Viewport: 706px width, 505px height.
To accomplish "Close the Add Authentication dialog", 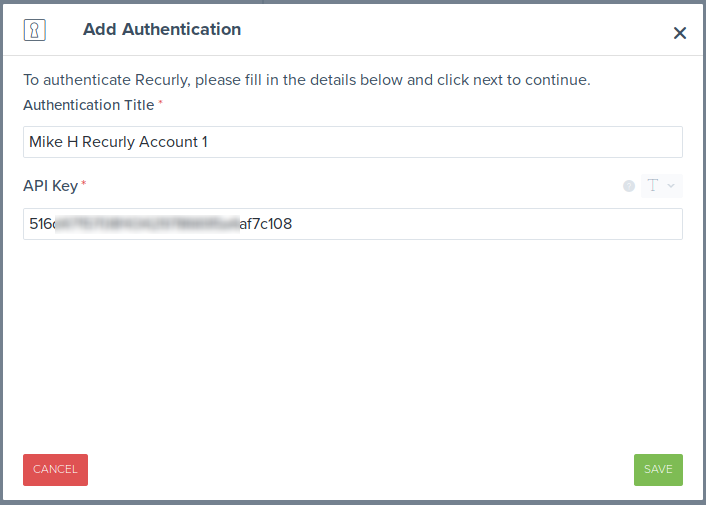I will pyautogui.click(x=680, y=33).
